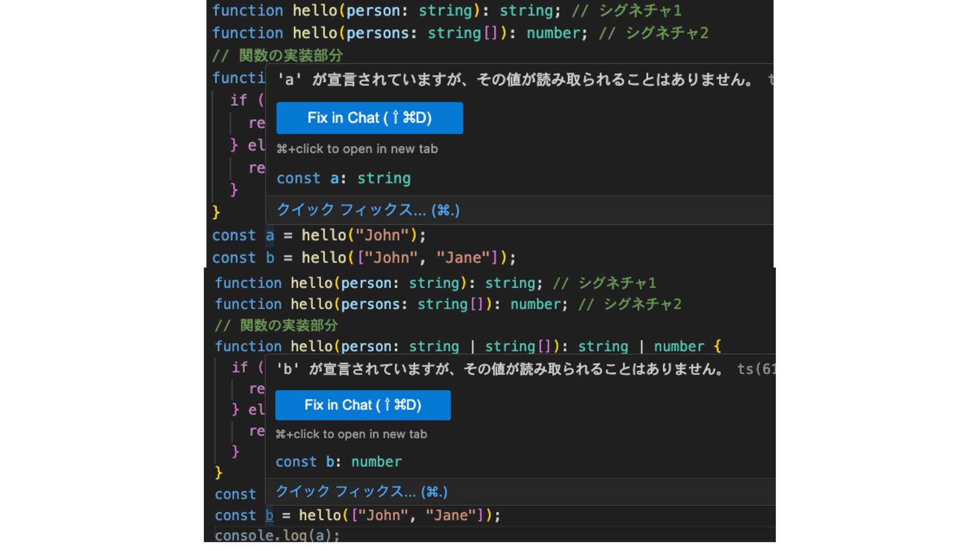Image resolution: width=980 pixels, height=551 pixels.
Task: Click the yellow closing brace in upper editor
Action: click(x=216, y=212)
